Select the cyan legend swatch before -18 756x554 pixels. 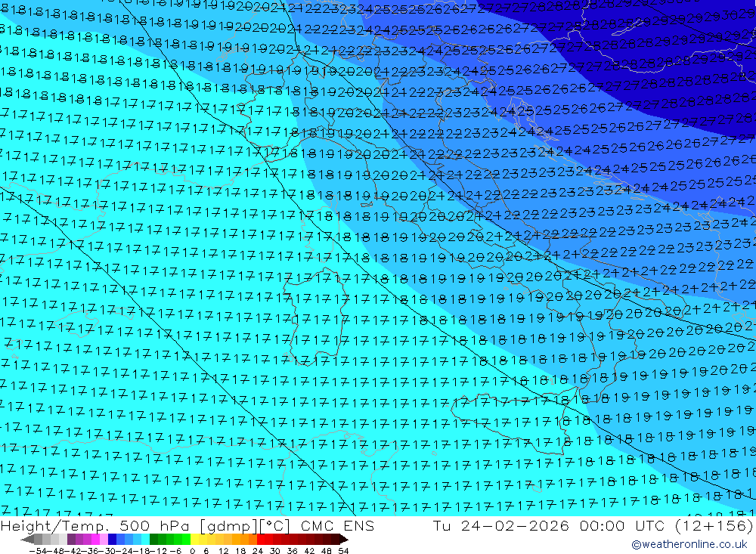pos(145,539)
